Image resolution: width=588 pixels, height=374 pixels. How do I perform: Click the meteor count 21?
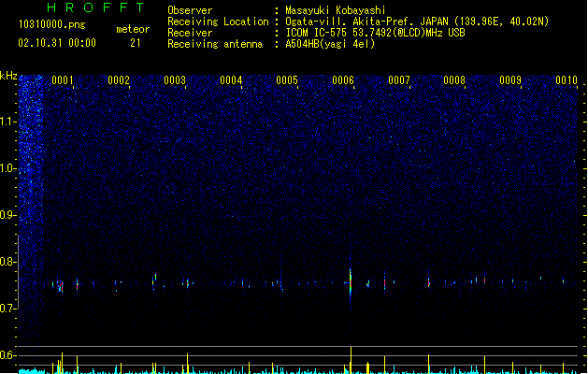click(136, 43)
